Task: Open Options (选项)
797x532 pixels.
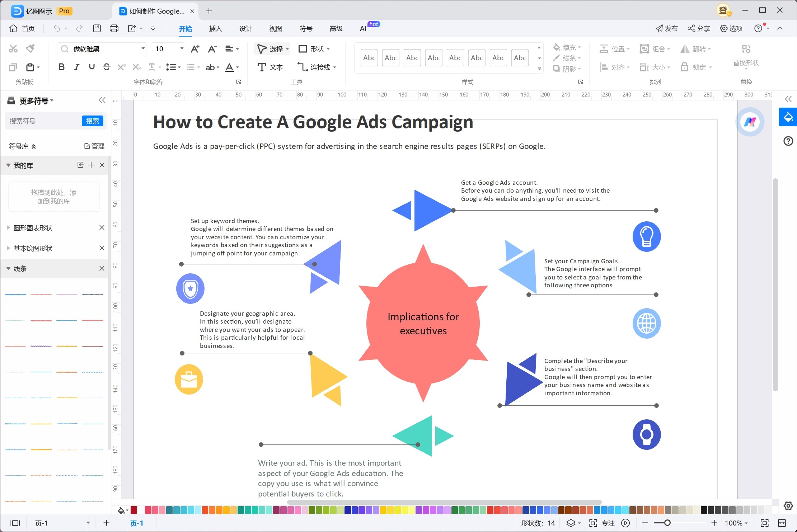Action: pyautogui.click(x=731, y=28)
